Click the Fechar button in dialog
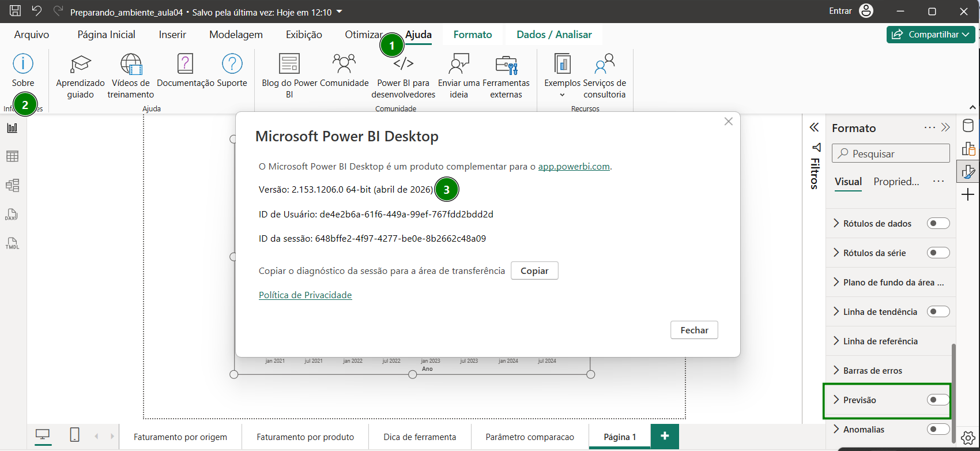 point(694,330)
